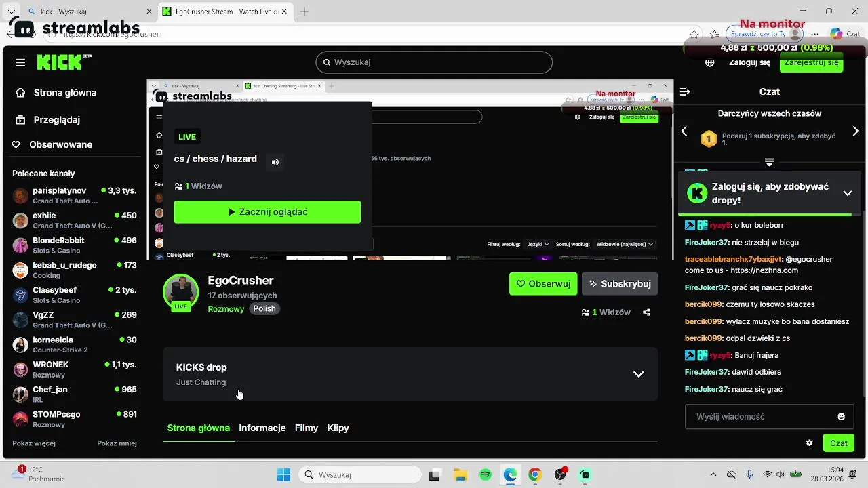Mute the stream preview volume icon
The width and height of the screenshot is (868, 488).
[x=275, y=162]
